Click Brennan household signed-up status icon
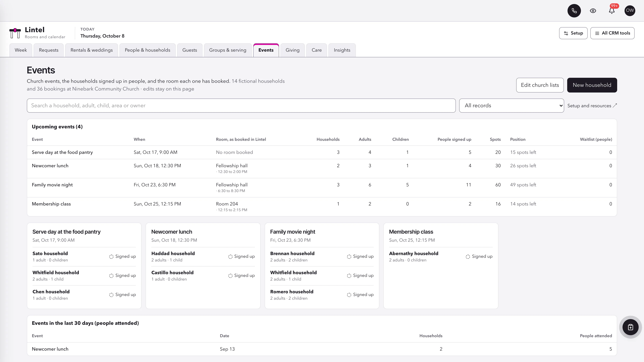 pos(349,257)
